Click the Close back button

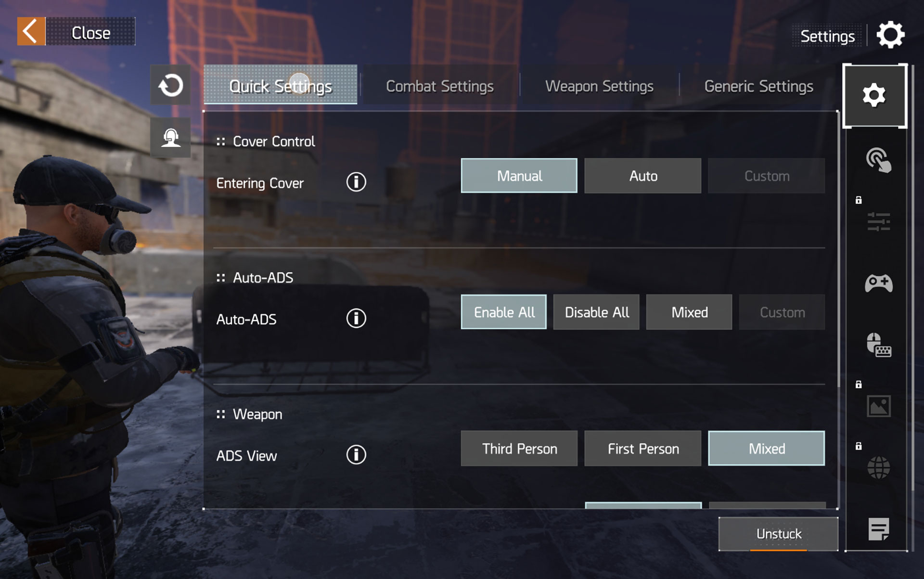(76, 32)
